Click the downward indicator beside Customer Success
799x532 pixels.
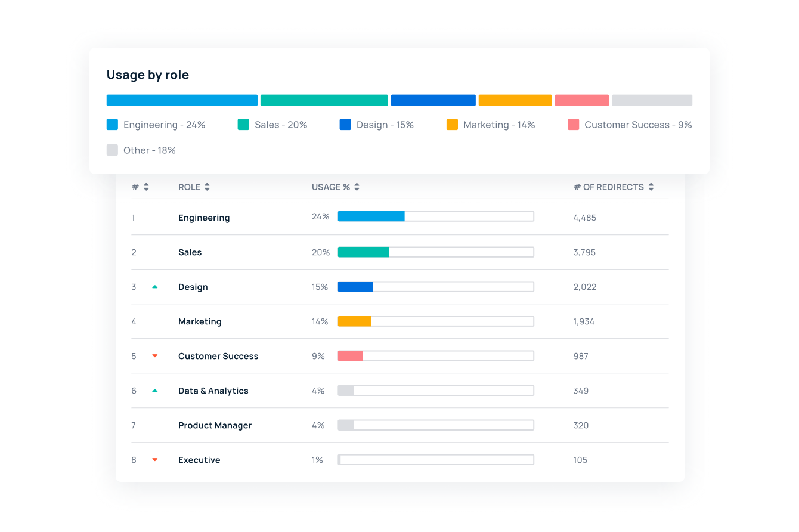click(x=156, y=355)
